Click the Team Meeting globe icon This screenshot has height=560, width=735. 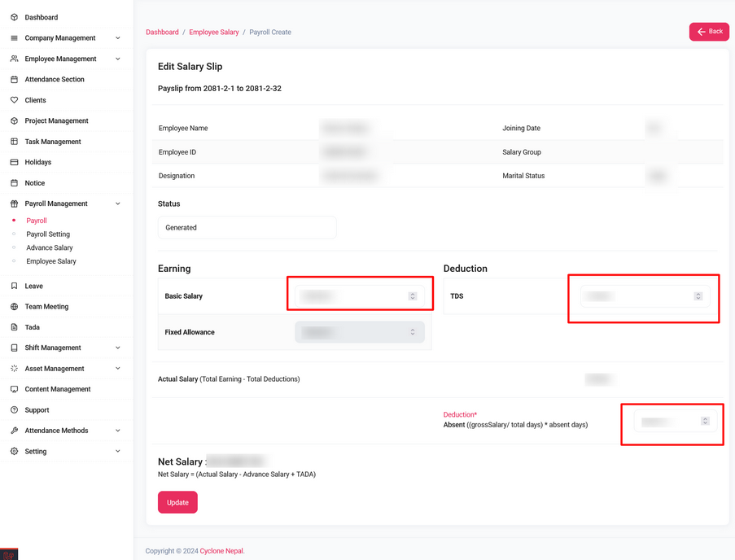point(14,307)
